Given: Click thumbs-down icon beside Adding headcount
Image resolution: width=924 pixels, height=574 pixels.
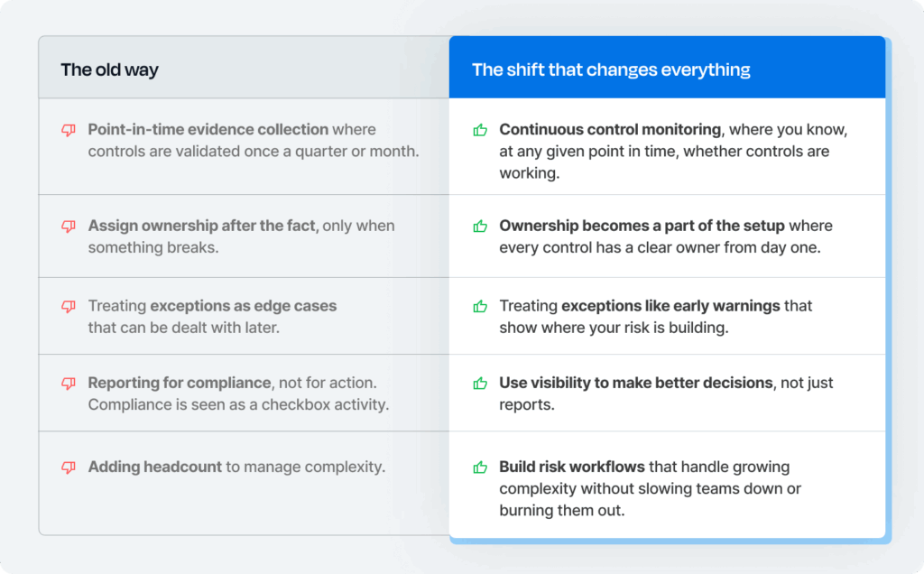Looking at the screenshot, I should (x=69, y=468).
